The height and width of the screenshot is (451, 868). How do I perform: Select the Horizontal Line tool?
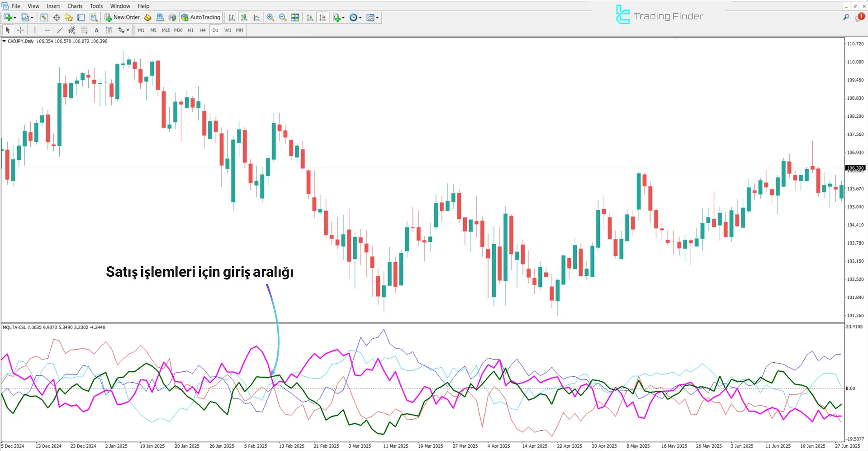point(47,30)
